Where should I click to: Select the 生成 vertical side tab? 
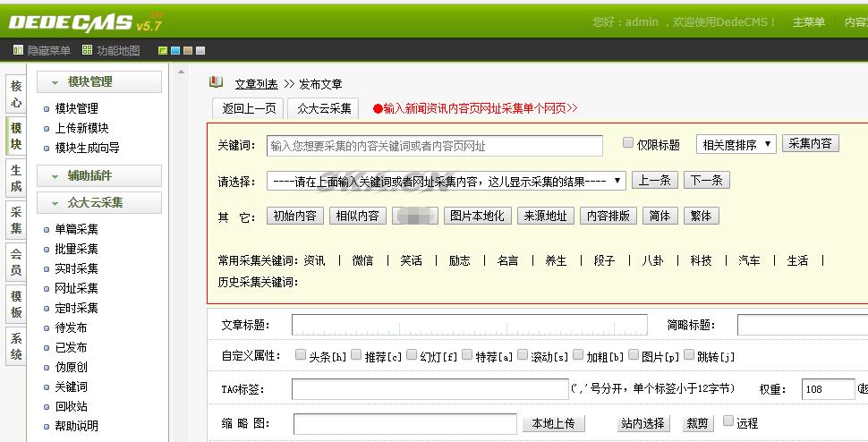[16, 178]
